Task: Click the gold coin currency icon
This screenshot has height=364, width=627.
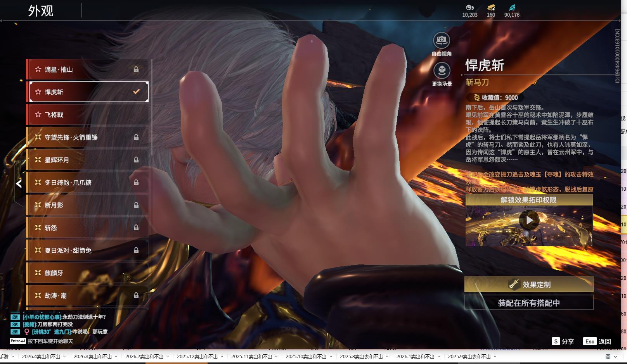Action: [x=469, y=8]
